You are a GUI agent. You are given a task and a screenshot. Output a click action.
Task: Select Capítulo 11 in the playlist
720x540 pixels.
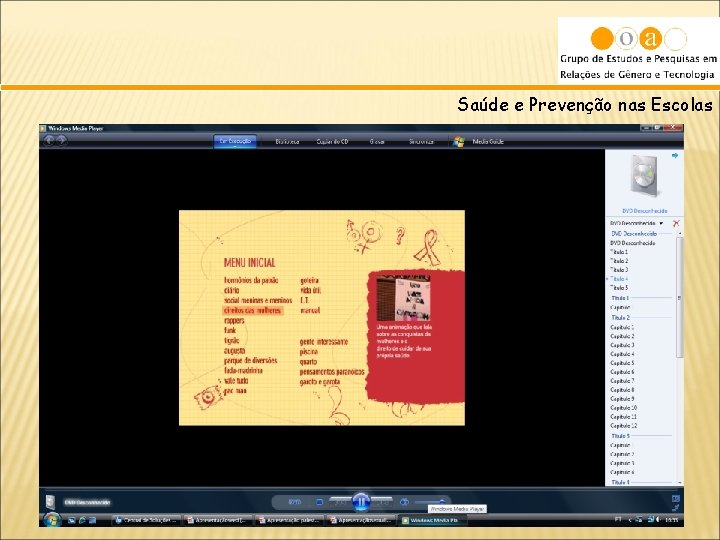(624, 416)
